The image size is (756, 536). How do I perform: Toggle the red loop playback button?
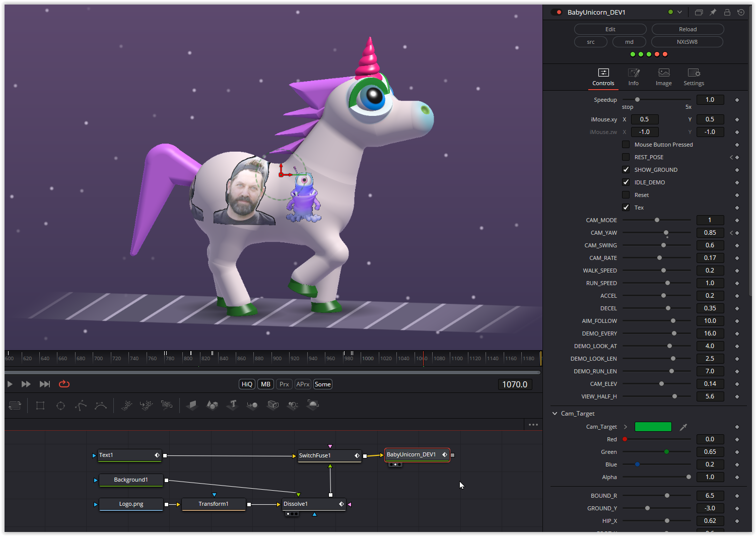pyautogui.click(x=64, y=384)
